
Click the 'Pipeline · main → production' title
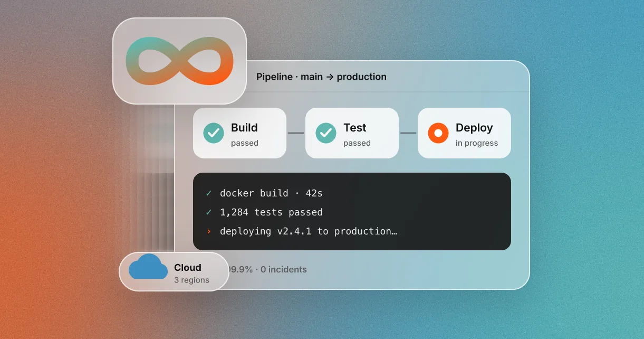pos(321,77)
